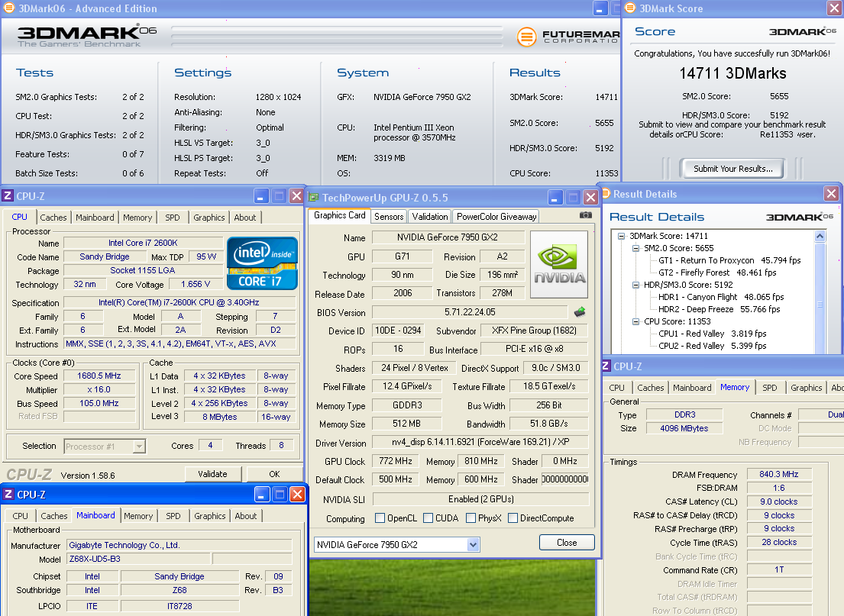The width and height of the screenshot is (844, 616).
Task: Collapse the HDR/SM3.0 Score: 5192 node
Action: point(635,285)
